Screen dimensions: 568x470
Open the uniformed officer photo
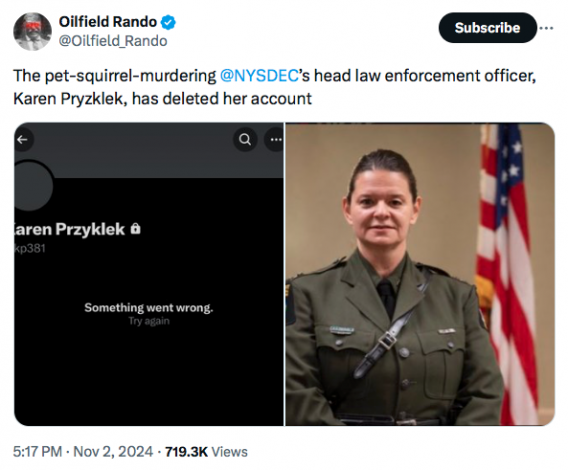[420, 274]
